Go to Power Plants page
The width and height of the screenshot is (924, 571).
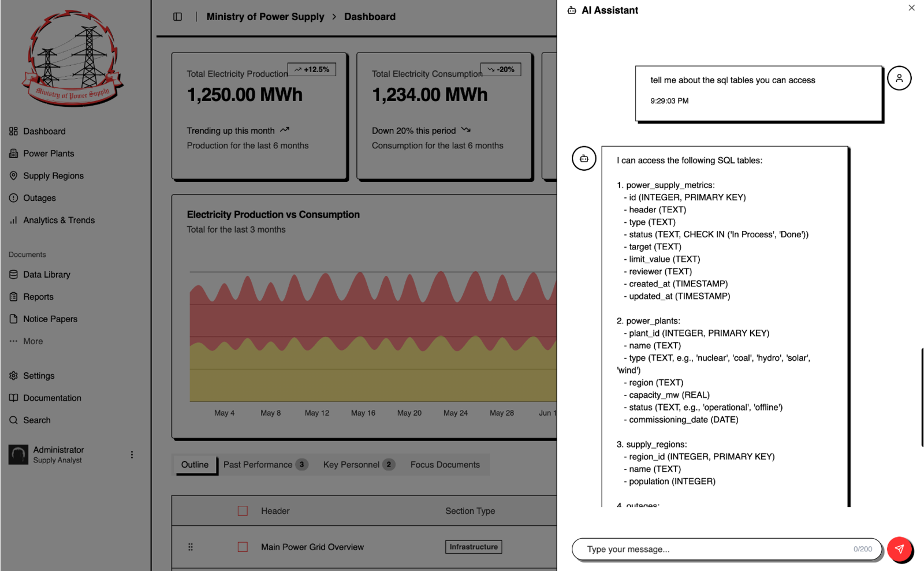click(x=49, y=154)
